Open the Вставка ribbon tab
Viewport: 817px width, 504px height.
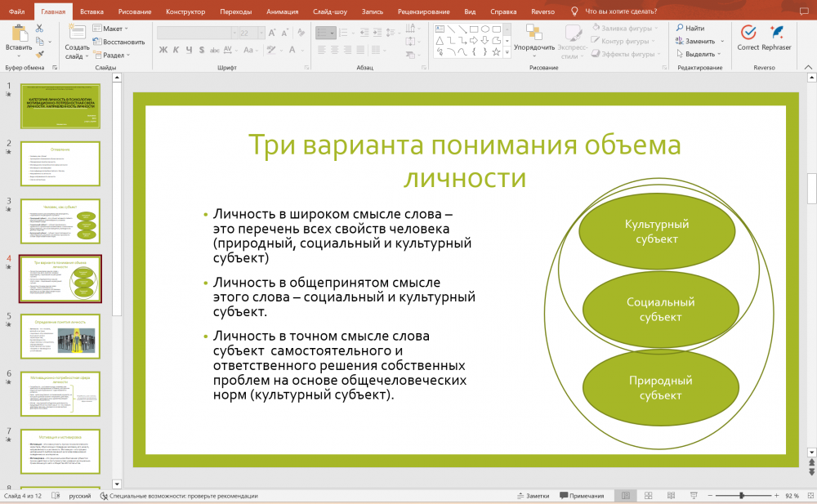click(x=92, y=12)
